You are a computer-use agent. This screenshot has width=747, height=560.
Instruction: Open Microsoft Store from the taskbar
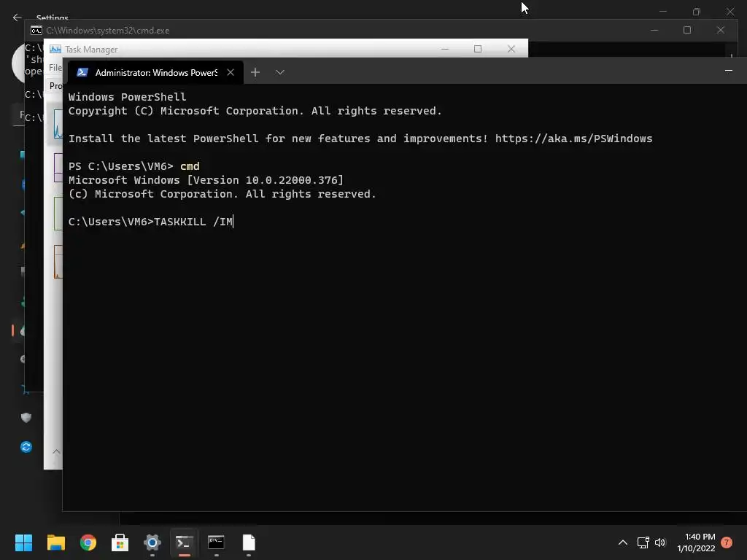(x=120, y=542)
